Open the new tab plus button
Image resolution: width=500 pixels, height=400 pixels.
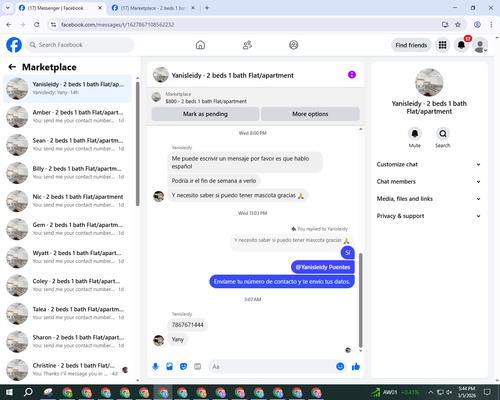tap(207, 8)
